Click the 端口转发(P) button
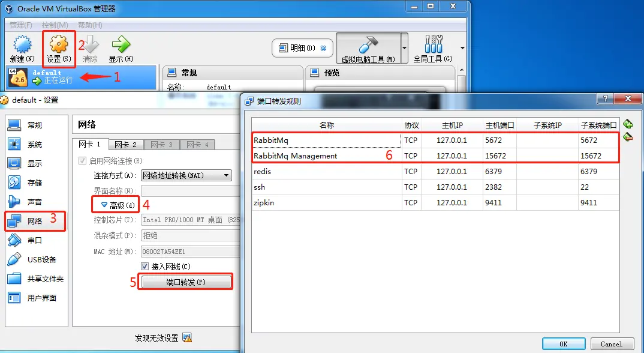Viewport: 644px width, 353px height. pyautogui.click(x=186, y=282)
